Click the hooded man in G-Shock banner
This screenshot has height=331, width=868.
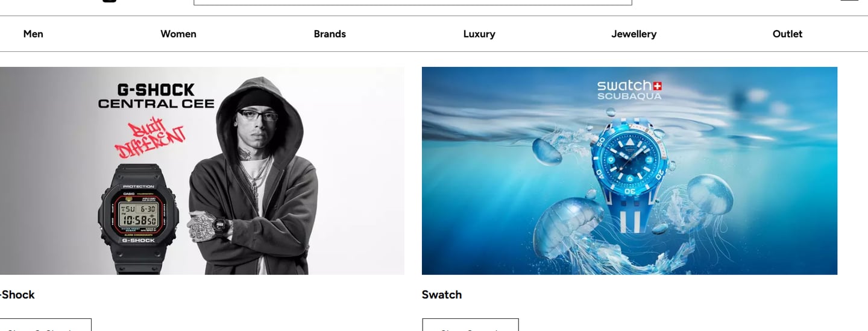(x=252, y=175)
